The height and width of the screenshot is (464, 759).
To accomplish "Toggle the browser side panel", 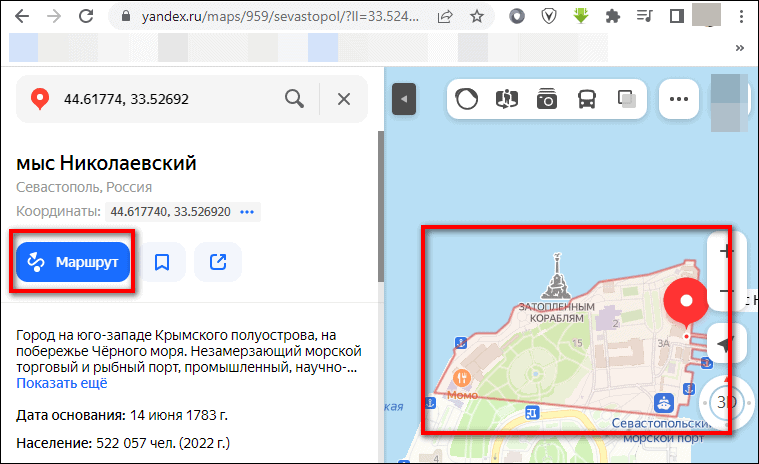I will click(676, 16).
